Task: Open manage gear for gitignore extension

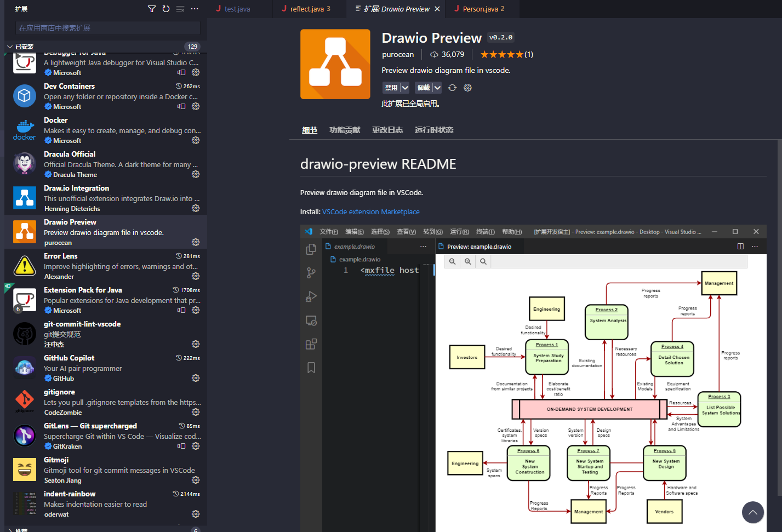Action: click(x=196, y=412)
